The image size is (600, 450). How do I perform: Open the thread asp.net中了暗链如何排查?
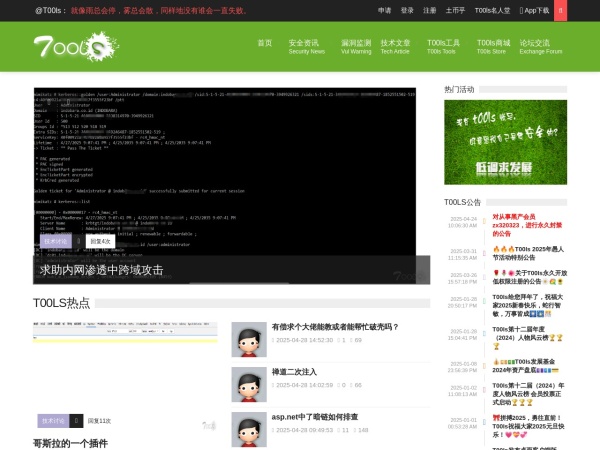click(x=315, y=417)
